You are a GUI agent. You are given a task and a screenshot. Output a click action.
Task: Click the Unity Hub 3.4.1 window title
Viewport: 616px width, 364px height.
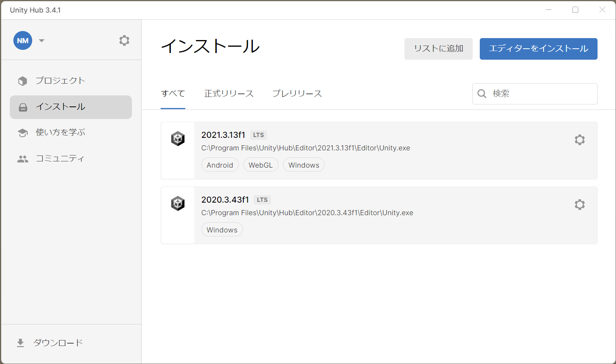[x=35, y=10]
